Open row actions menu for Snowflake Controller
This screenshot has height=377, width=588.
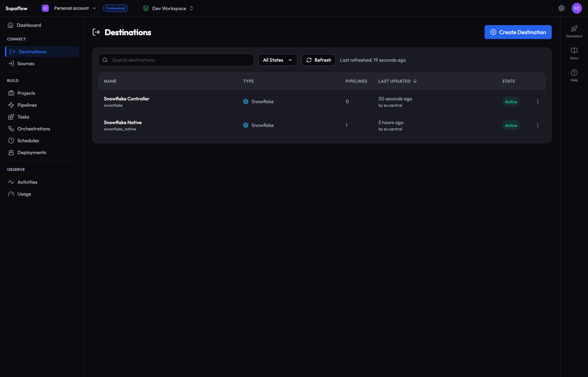coord(537,101)
